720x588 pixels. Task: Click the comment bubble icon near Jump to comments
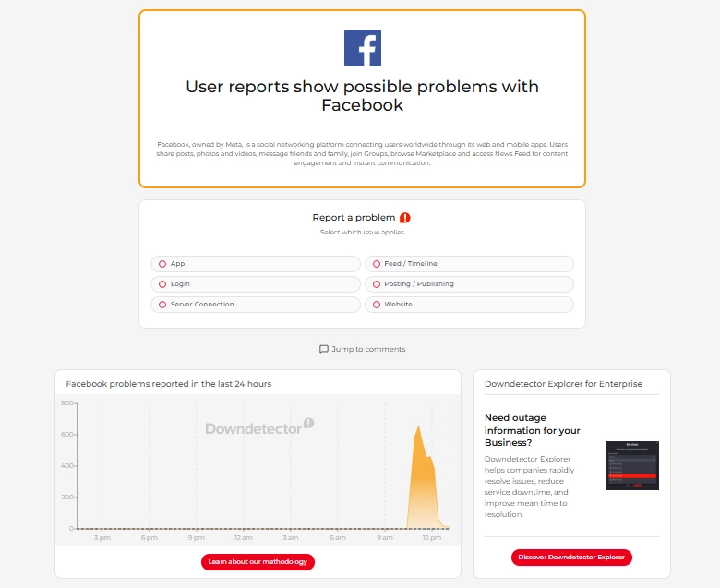click(x=324, y=349)
